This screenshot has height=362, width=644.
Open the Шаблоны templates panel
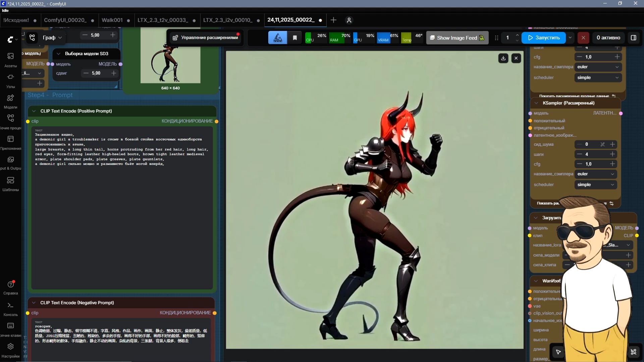[x=11, y=184]
